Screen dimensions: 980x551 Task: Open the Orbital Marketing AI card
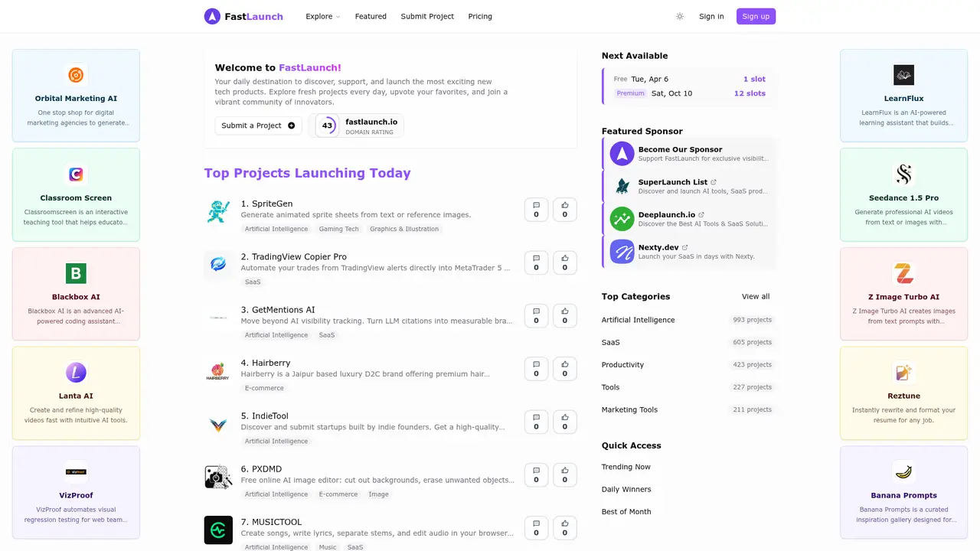(76, 96)
